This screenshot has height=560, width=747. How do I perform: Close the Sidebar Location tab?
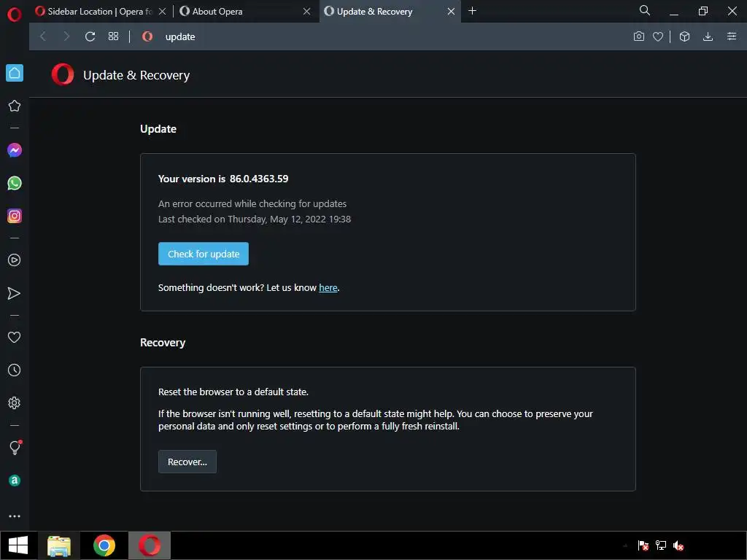click(163, 12)
